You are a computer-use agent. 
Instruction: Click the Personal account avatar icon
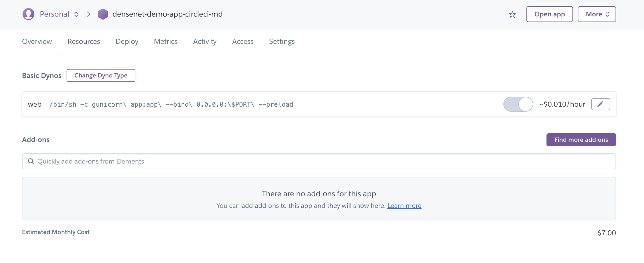[x=28, y=14]
